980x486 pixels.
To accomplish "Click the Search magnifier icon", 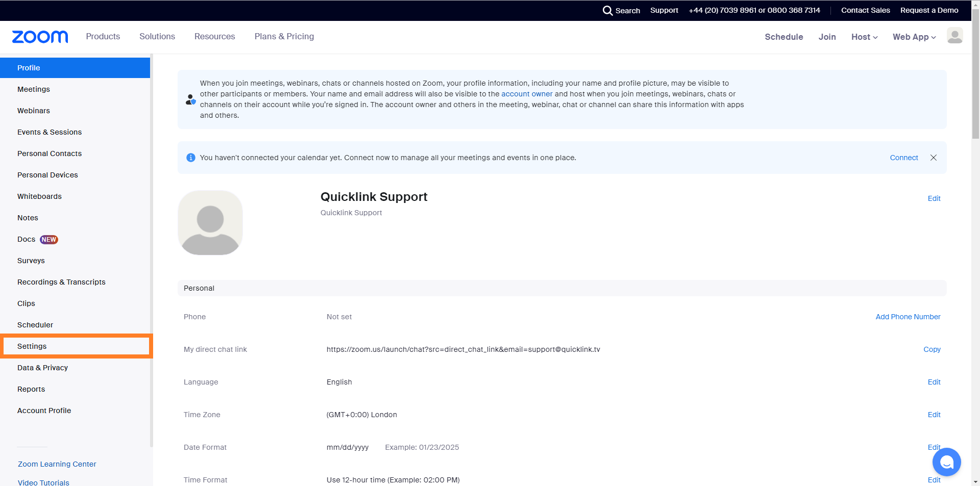I will click(607, 10).
